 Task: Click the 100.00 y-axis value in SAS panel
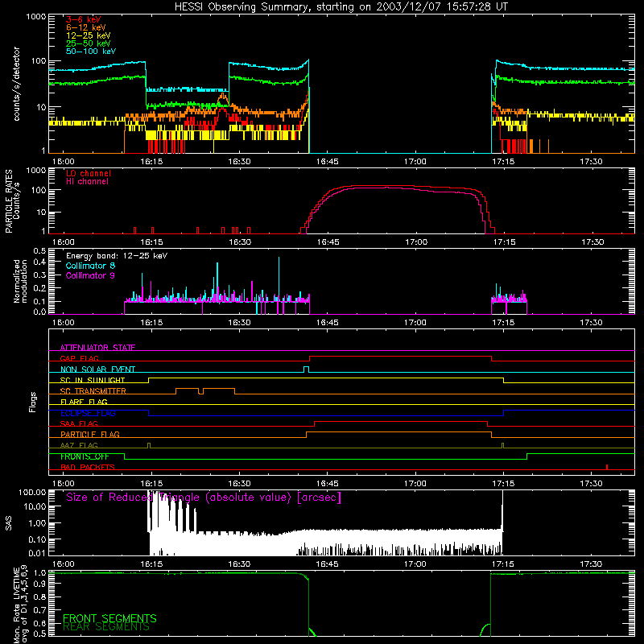[x=32, y=492]
